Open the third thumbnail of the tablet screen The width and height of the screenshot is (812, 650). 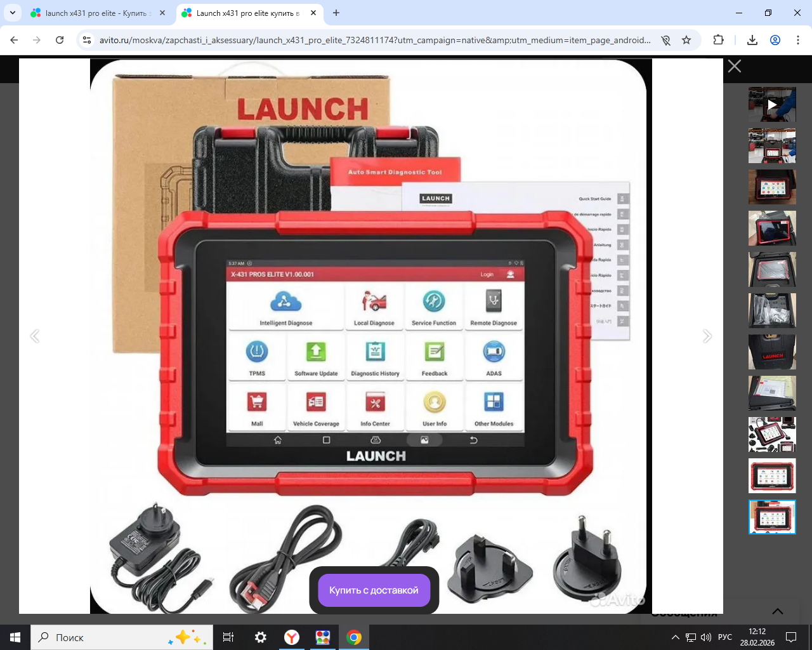click(x=772, y=187)
